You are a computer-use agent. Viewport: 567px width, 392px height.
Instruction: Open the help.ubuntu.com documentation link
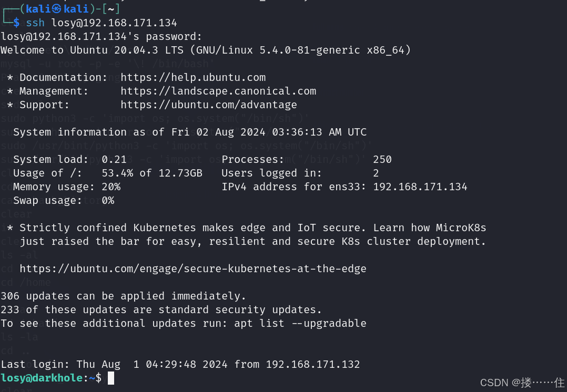tap(193, 77)
